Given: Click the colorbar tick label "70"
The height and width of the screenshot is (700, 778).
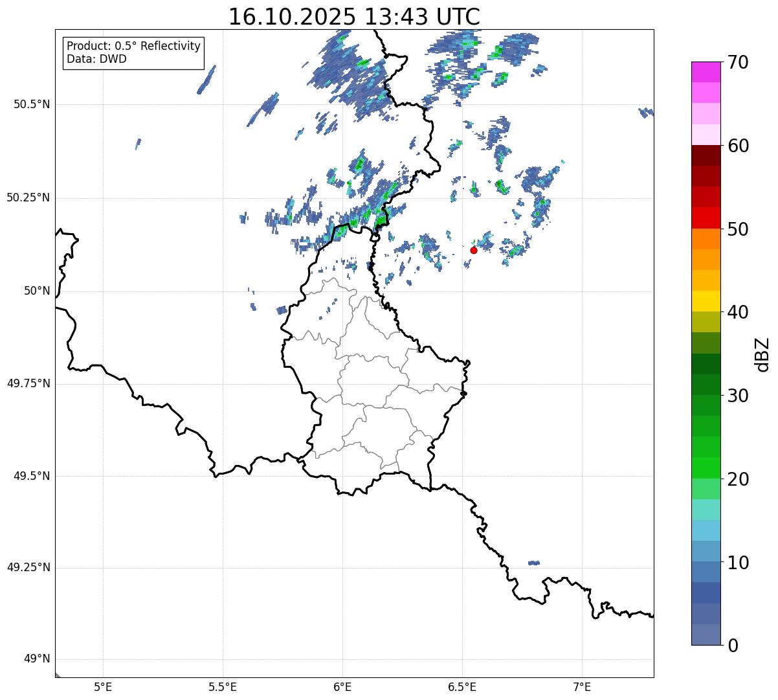Looking at the screenshot, I should click(738, 62).
